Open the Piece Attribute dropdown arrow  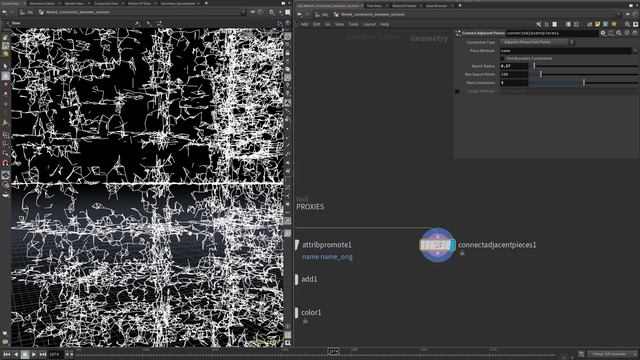[635, 51]
